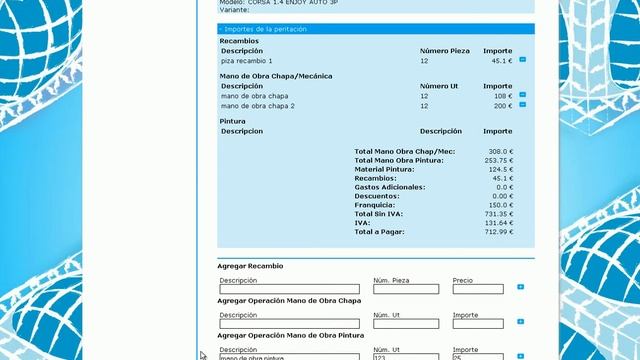Viewport: 640px width, 360px height.
Task: Click 'Material Pintura:' label
Action: click(x=384, y=169)
